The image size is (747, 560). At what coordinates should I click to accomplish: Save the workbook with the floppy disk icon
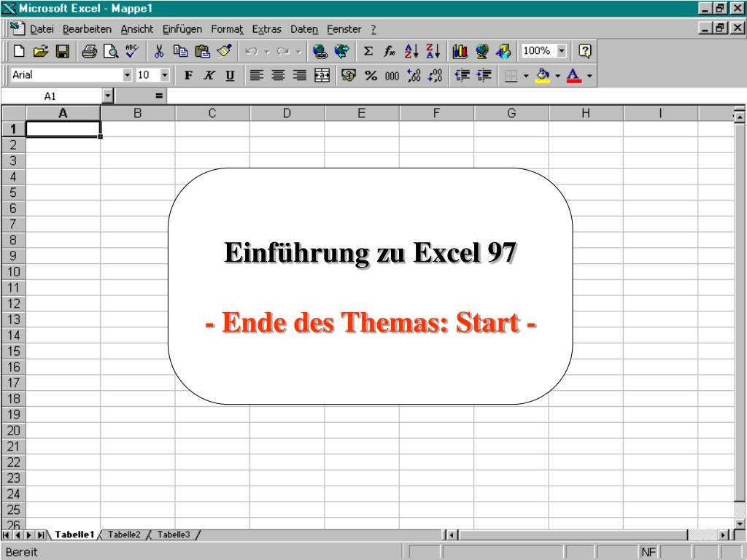click(x=63, y=51)
